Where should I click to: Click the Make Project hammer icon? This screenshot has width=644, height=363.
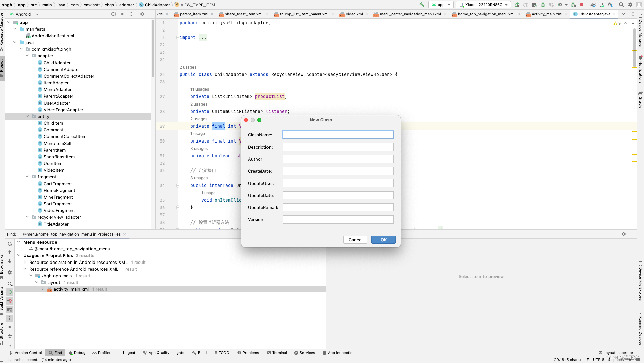pos(422,5)
